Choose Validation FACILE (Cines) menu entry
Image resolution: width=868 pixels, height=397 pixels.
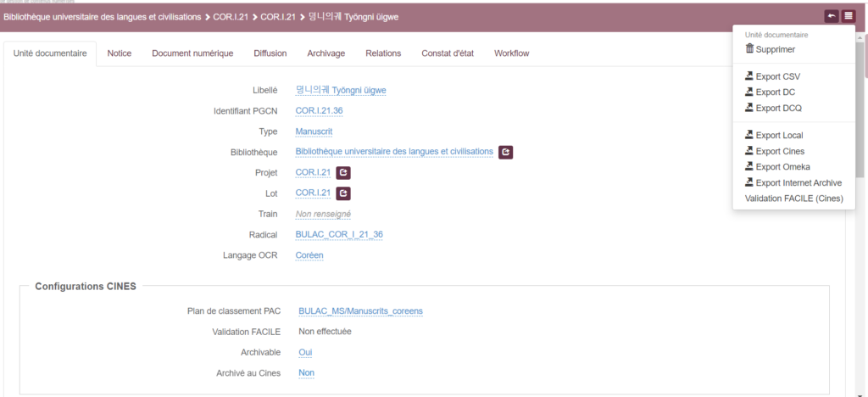793,198
